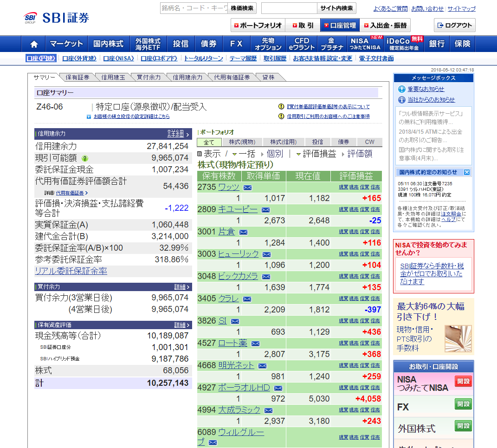Open the 電子交付書面 link
The width and height of the screenshot is (497, 448).
point(376,58)
